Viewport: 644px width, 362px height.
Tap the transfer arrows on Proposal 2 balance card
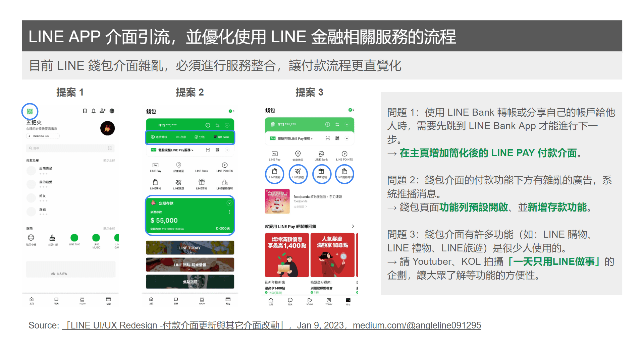tap(217, 125)
